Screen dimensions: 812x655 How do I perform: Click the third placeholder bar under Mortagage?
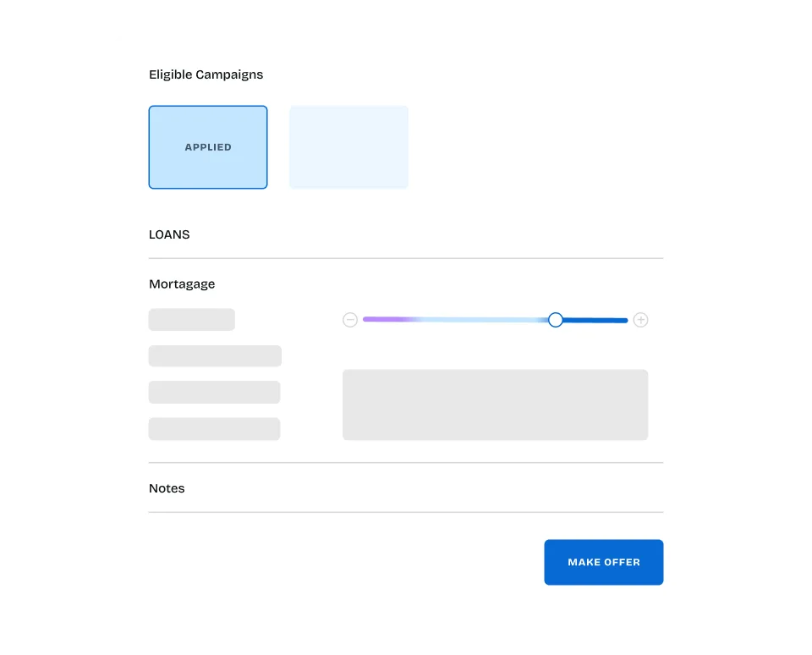(x=214, y=393)
